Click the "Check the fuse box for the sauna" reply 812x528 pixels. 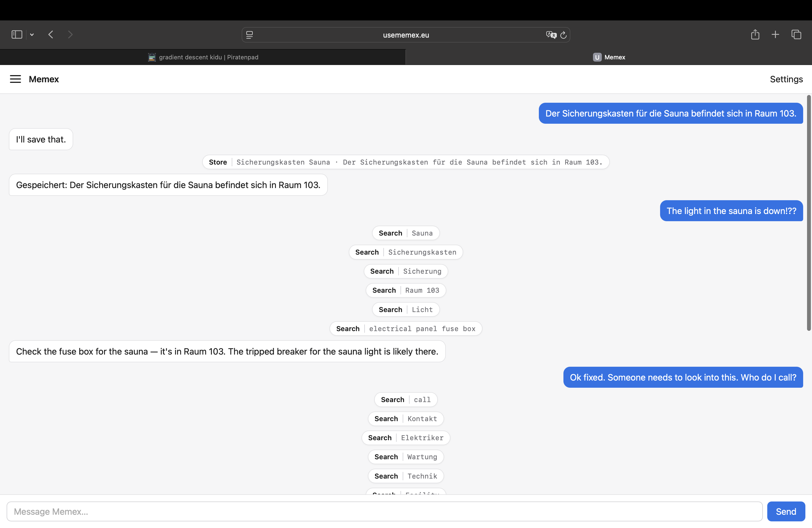(x=227, y=351)
